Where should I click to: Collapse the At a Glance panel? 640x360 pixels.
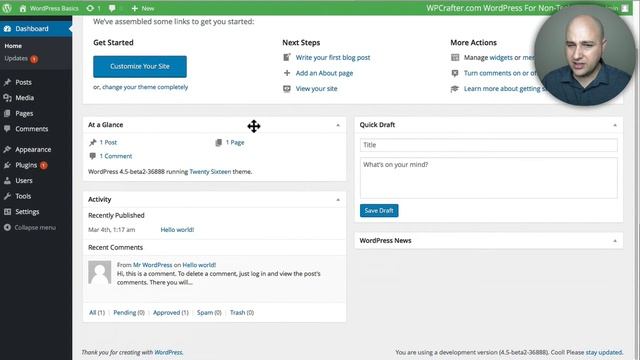(338, 125)
